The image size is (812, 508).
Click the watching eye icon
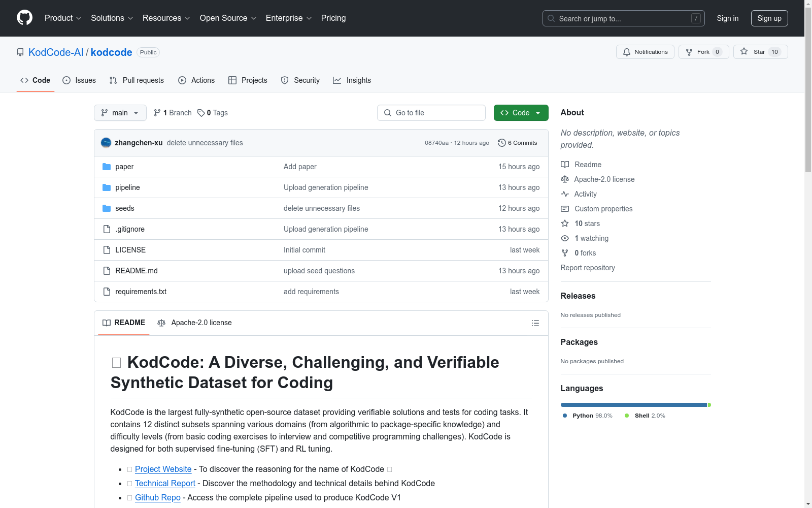565,238
